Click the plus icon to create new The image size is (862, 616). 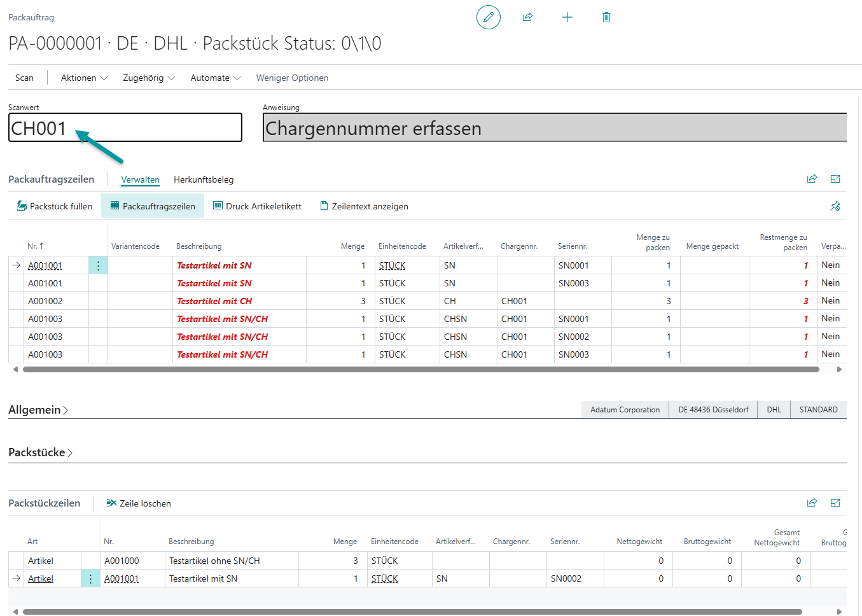point(567,17)
